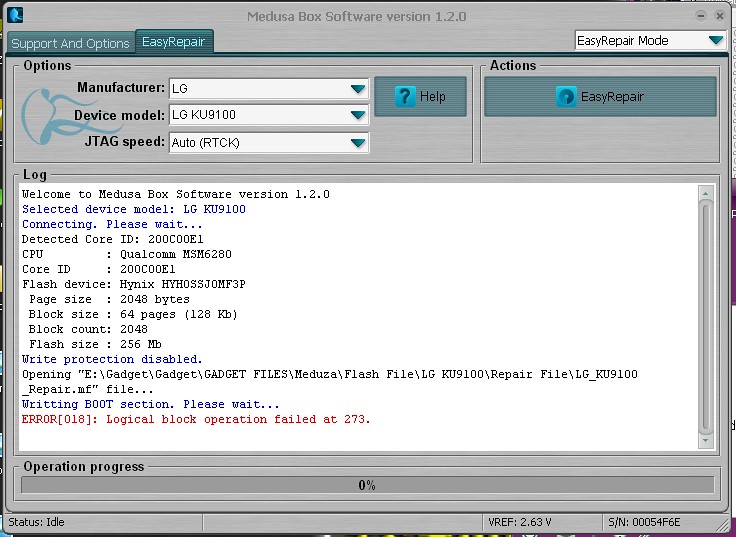Screen dimensions: 736x537
Task: Click 'Write protection disabled.' log line
Action: point(112,360)
